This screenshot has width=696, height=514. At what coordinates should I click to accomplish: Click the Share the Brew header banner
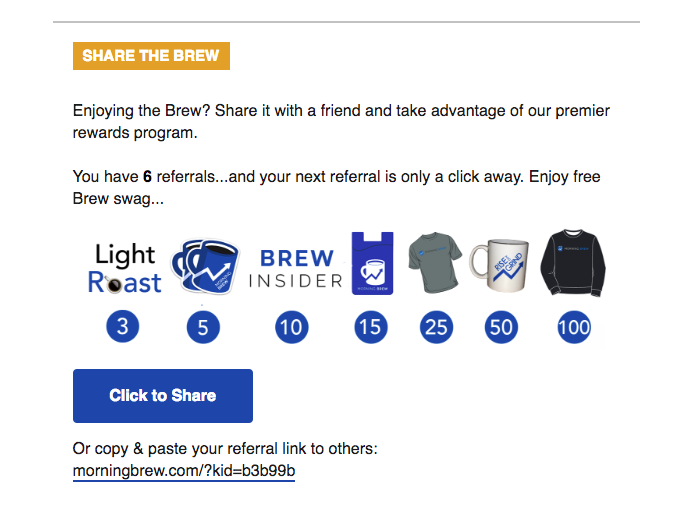[x=151, y=56]
